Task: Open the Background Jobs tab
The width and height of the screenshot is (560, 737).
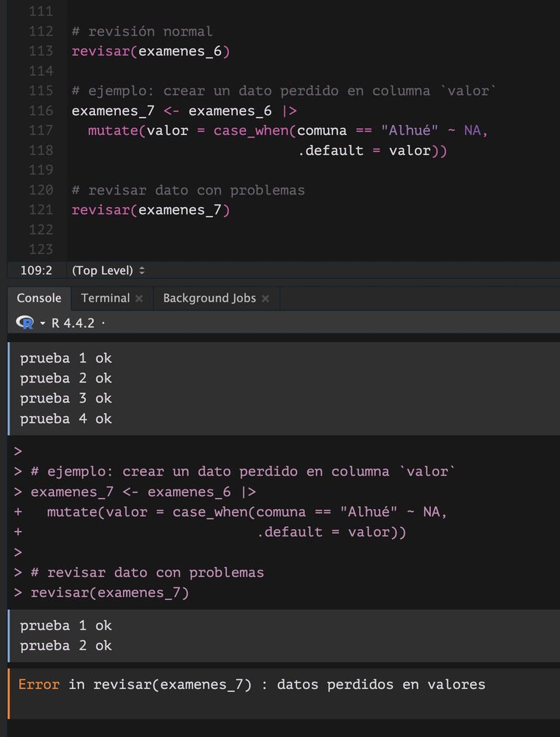Action: 209,298
